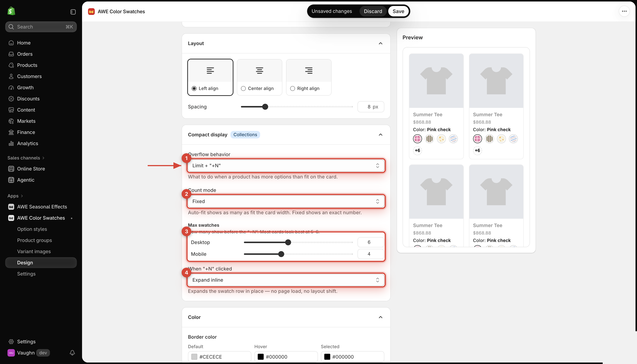Screen dimensions: 637x364
Task: Collapse the Compact display section chevron
Action: pyautogui.click(x=381, y=135)
